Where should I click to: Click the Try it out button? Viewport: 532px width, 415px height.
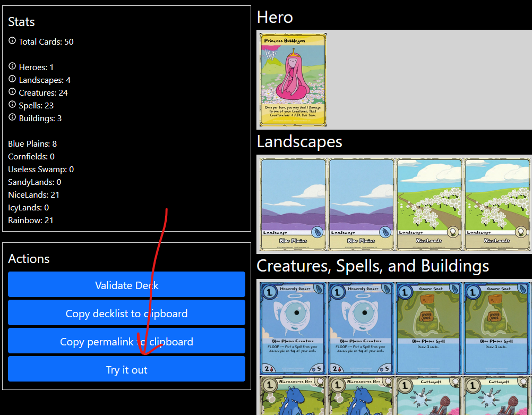(x=126, y=370)
